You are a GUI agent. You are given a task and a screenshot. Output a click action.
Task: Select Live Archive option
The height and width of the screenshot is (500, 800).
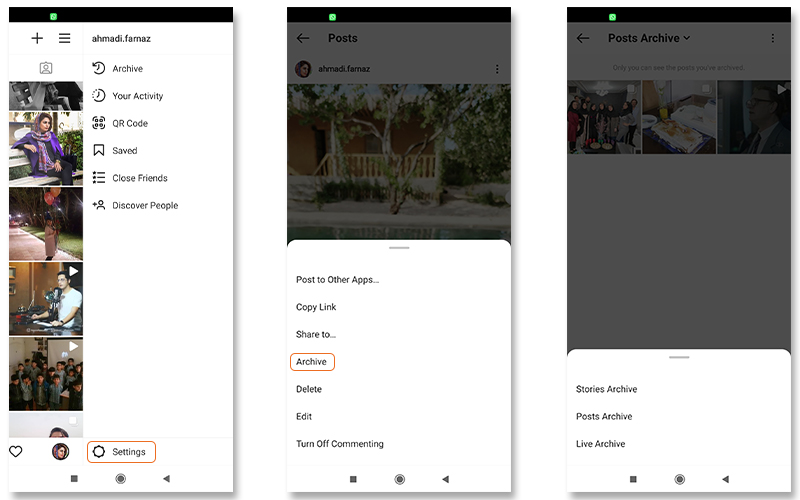point(600,444)
